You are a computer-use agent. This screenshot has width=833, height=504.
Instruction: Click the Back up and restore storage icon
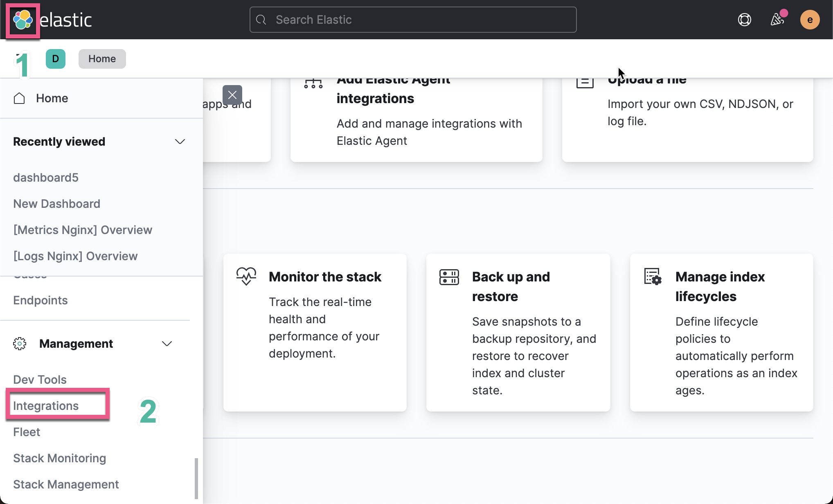pos(449,277)
